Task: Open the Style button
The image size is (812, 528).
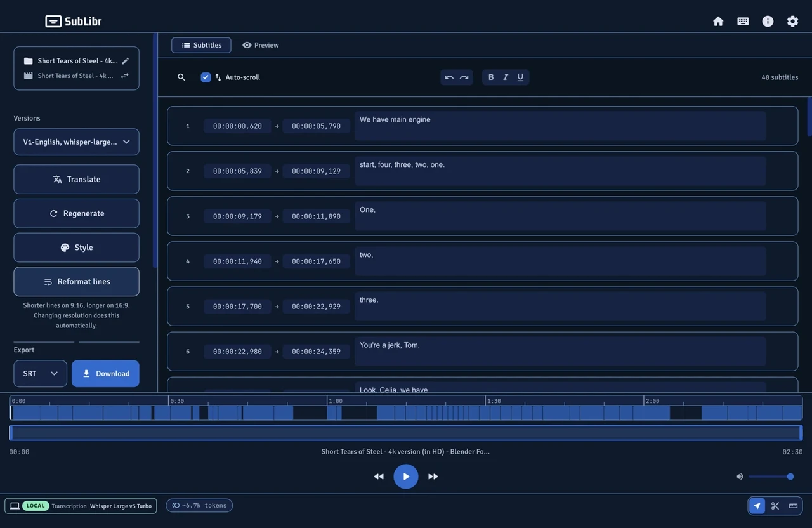Action: (x=76, y=247)
